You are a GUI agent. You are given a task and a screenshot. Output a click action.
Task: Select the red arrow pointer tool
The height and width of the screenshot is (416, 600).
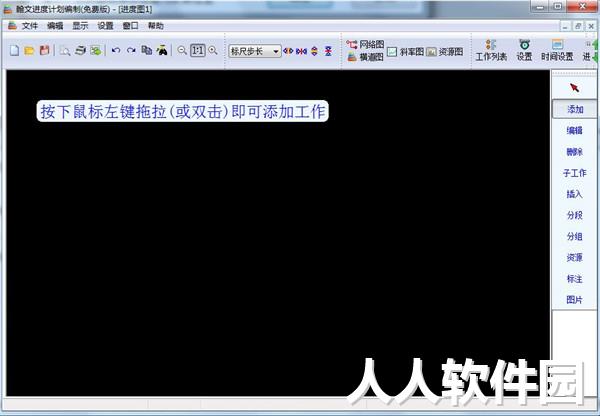pyautogui.click(x=574, y=88)
